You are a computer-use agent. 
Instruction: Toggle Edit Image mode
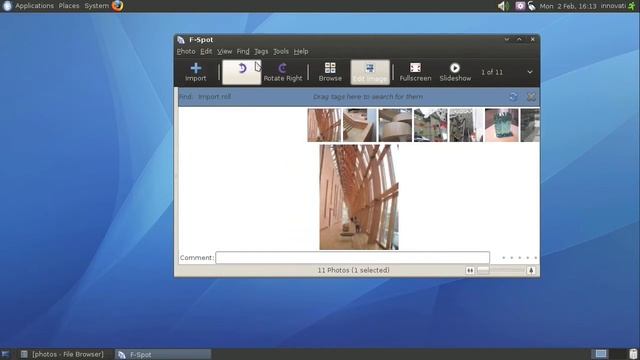point(370,72)
